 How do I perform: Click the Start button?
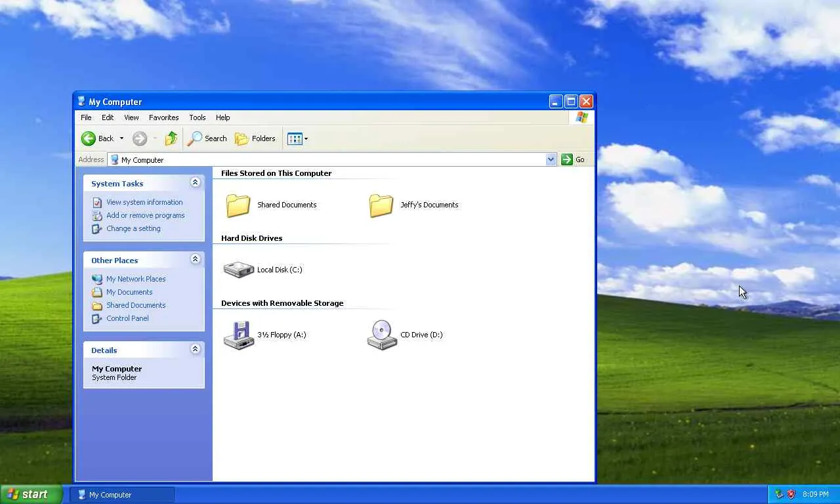(x=31, y=494)
